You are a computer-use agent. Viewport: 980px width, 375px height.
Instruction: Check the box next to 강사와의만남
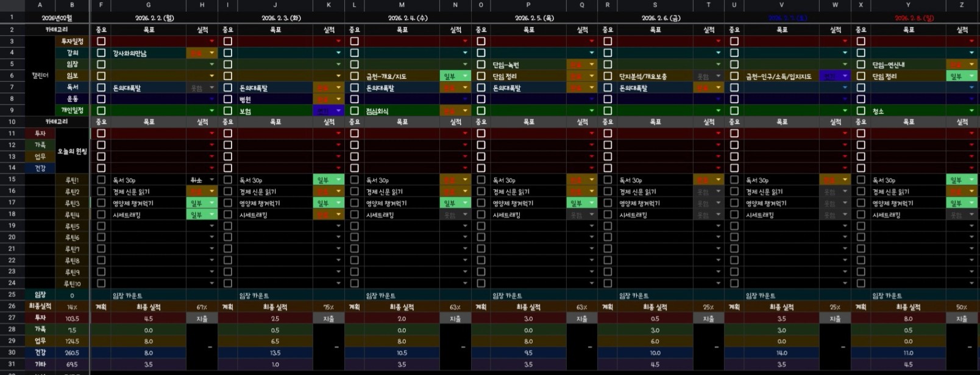pos(101,53)
